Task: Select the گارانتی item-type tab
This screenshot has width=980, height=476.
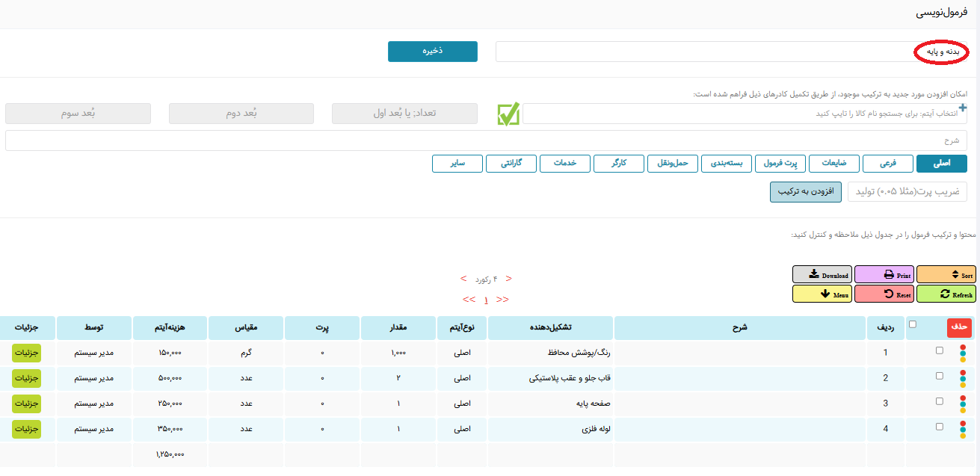Action: (511, 164)
